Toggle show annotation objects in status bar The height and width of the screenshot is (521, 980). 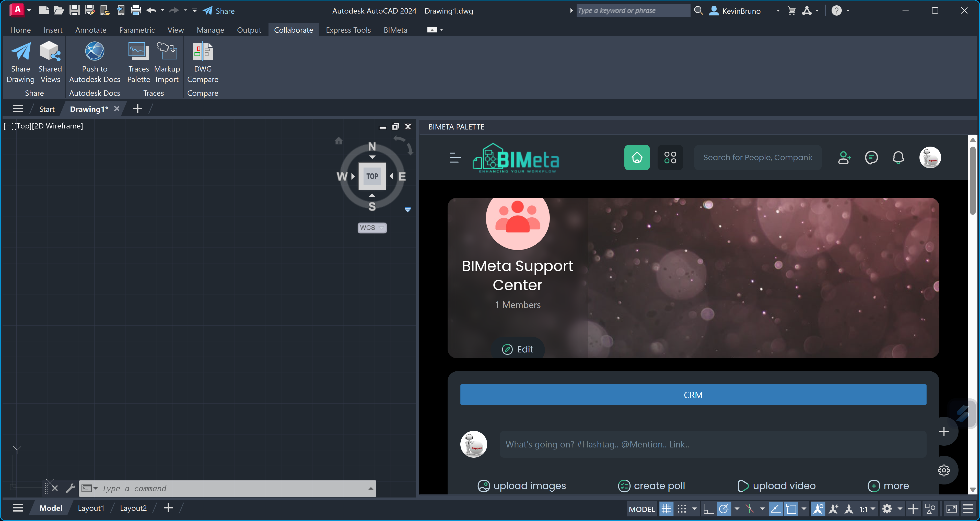tap(818, 509)
